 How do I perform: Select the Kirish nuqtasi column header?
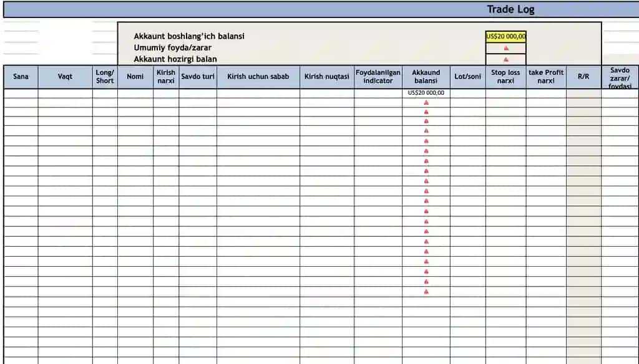click(327, 77)
